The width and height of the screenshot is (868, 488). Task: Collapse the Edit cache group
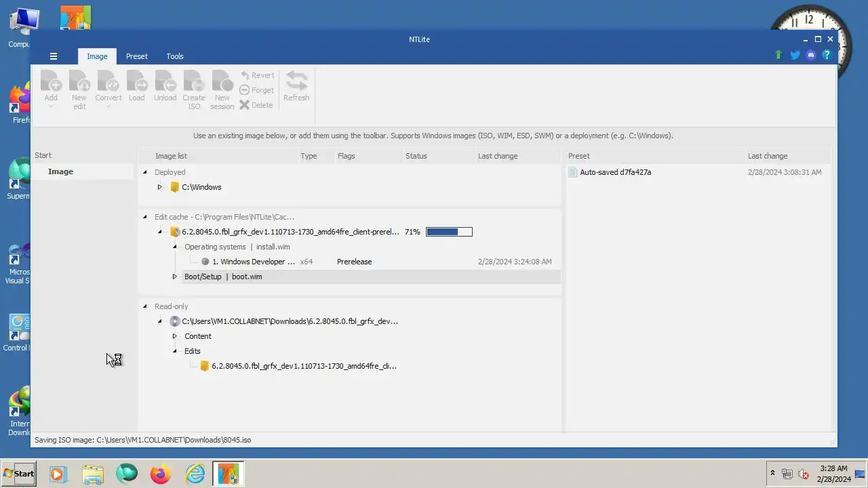144,217
